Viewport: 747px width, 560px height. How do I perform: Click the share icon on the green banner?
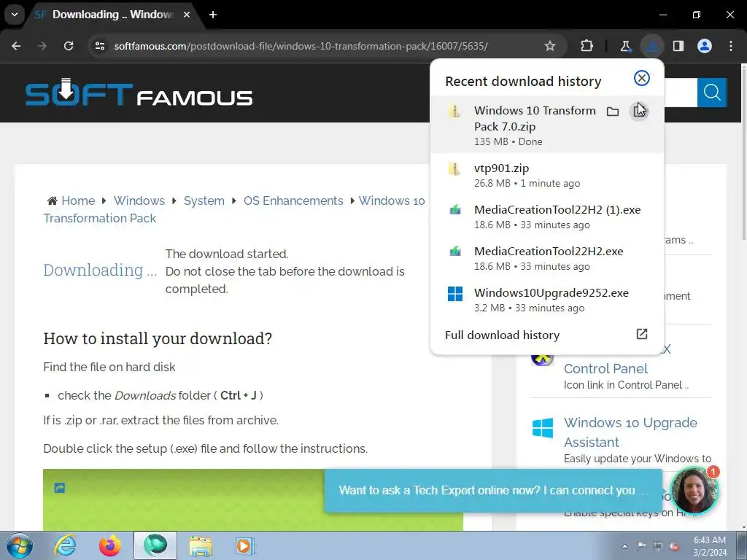coord(60,488)
